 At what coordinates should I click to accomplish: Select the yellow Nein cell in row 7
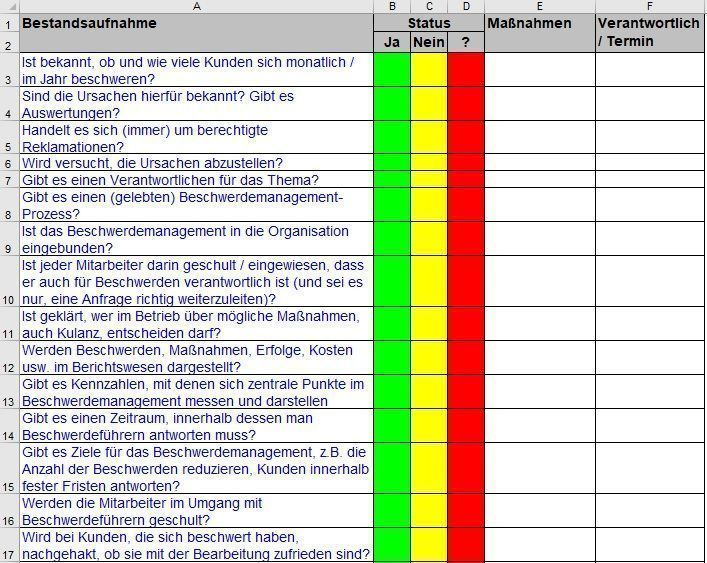tap(429, 180)
